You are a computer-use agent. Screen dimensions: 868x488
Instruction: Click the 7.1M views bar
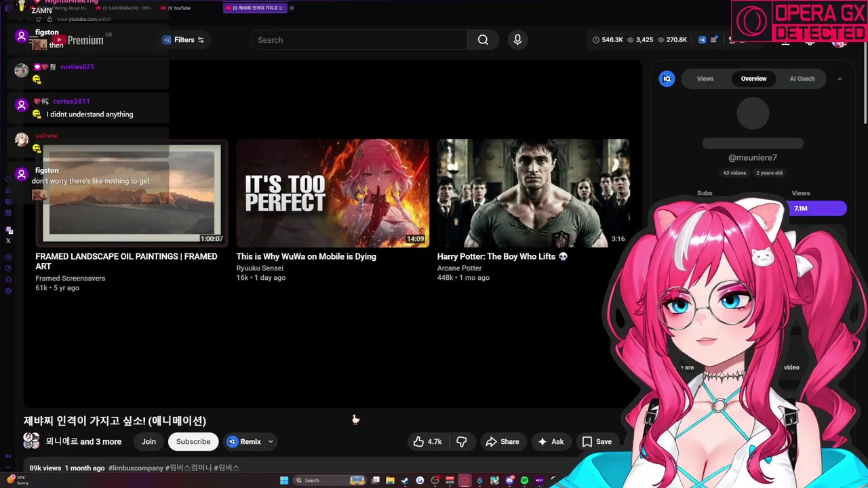pyautogui.click(x=817, y=208)
